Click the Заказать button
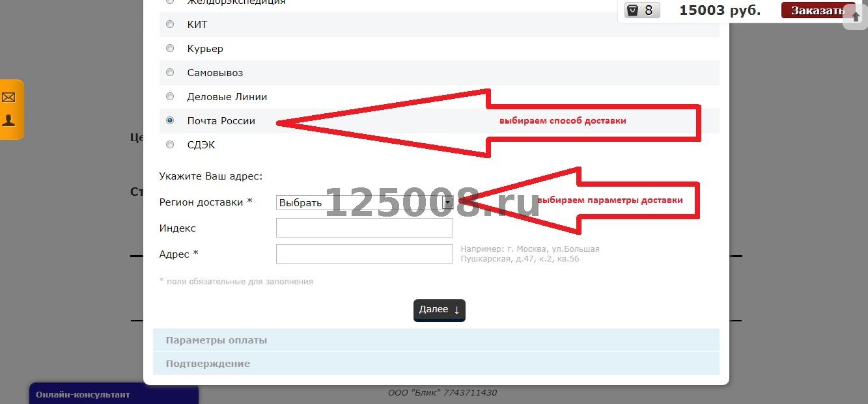868x404 pixels. (817, 10)
